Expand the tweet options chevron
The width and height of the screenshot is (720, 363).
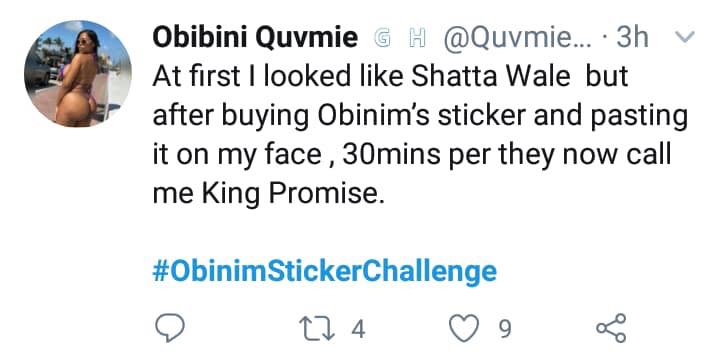click(x=685, y=37)
